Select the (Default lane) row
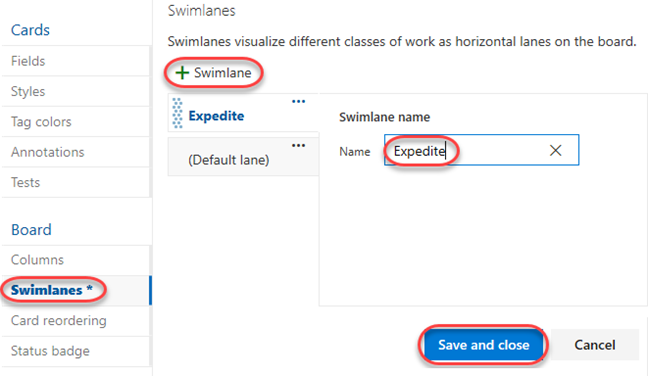648x376 pixels. (243, 157)
